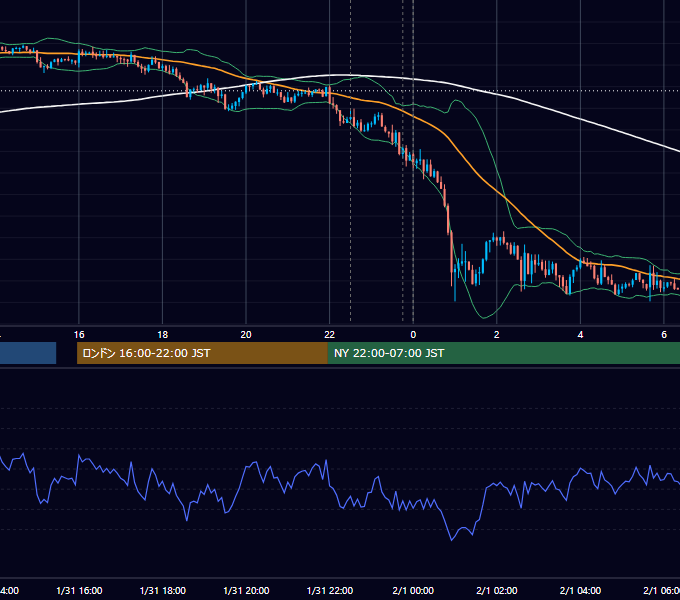Click the 1/31 18:00 date label
Image resolution: width=680 pixels, height=600 pixels.
coord(163,590)
